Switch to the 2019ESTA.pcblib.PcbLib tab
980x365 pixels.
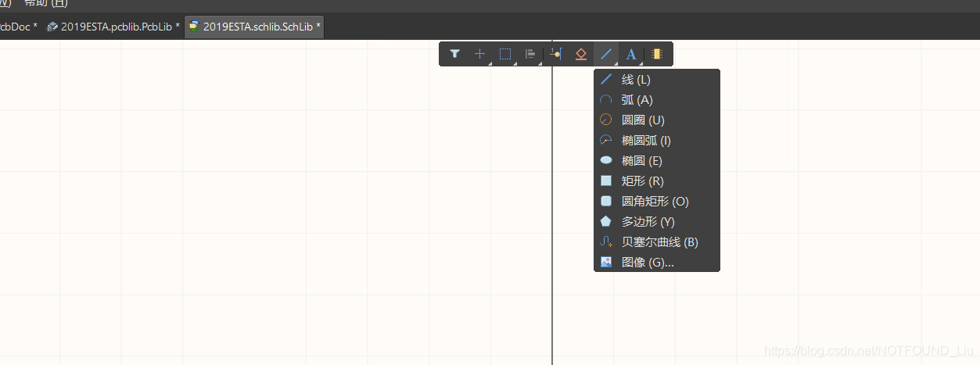(x=113, y=27)
